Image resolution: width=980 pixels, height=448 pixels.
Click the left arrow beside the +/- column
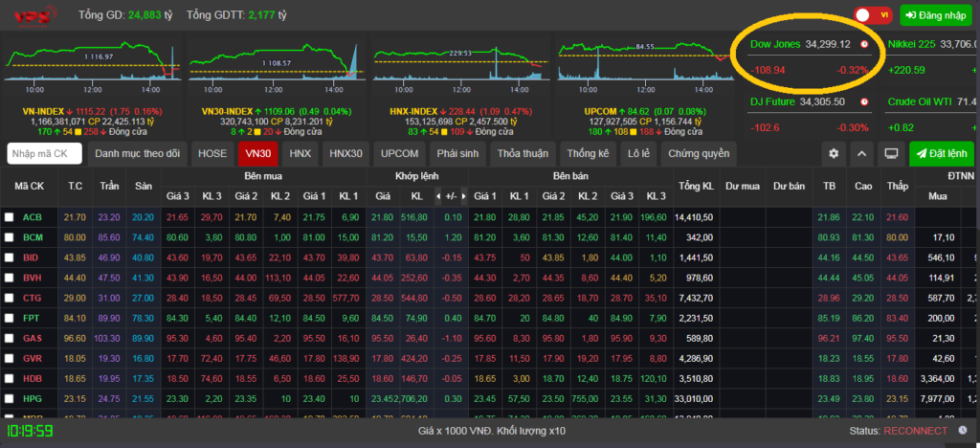pyautogui.click(x=438, y=196)
